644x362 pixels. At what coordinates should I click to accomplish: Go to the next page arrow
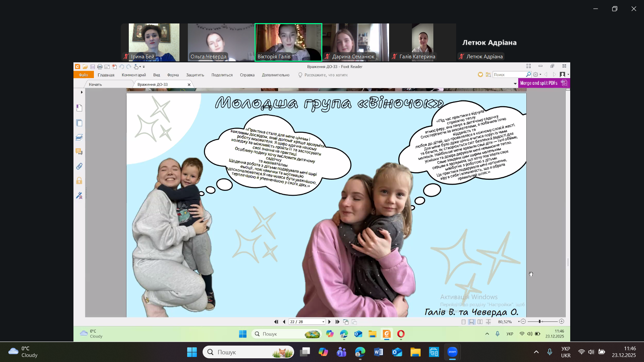point(329,322)
